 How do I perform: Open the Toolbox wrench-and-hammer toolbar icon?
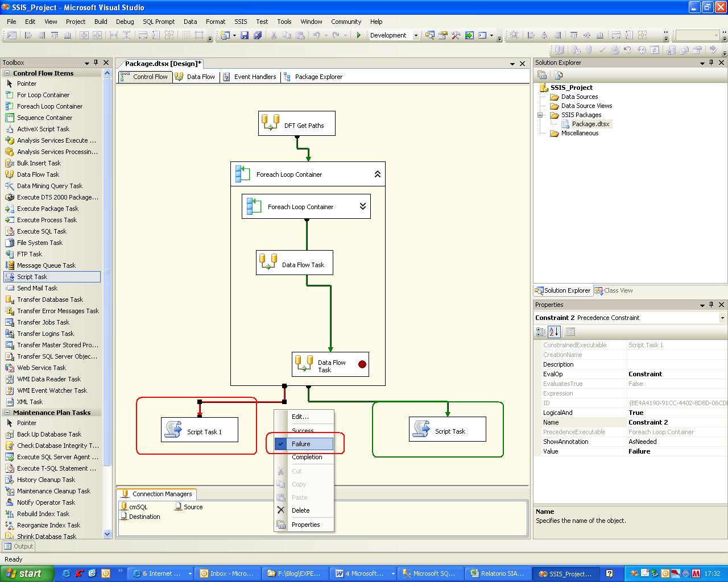point(456,35)
